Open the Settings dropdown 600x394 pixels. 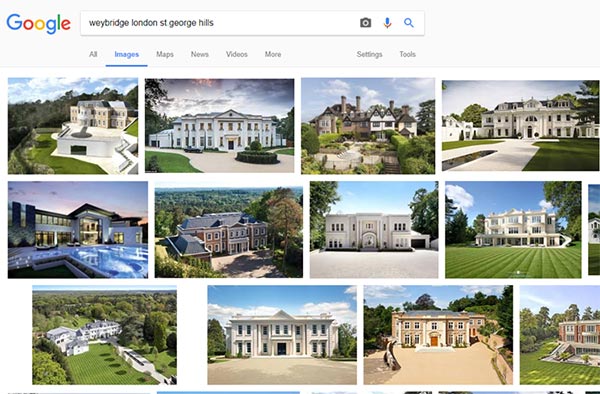pos(369,54)
